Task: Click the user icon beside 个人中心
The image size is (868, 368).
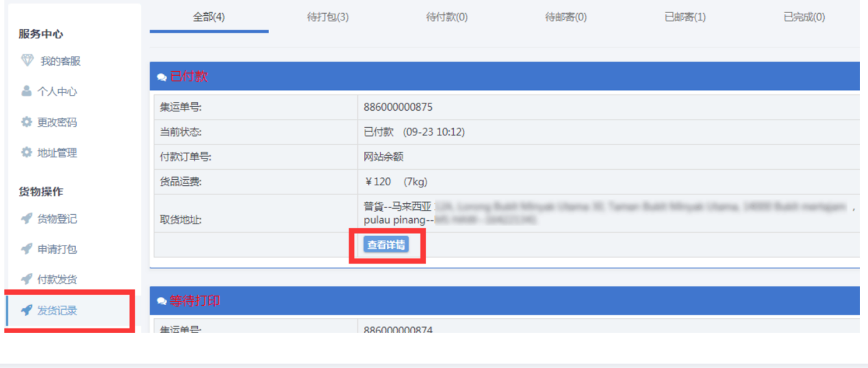Action: (27, 91)
